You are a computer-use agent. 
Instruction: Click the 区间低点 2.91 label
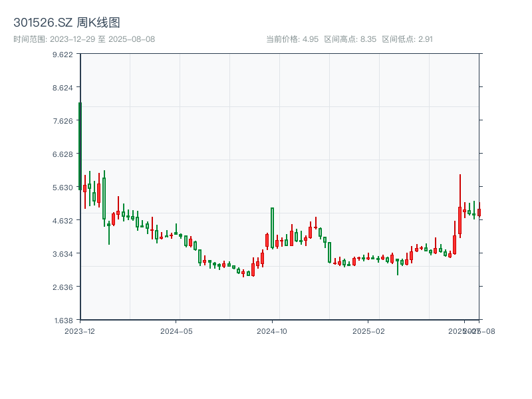407,39
